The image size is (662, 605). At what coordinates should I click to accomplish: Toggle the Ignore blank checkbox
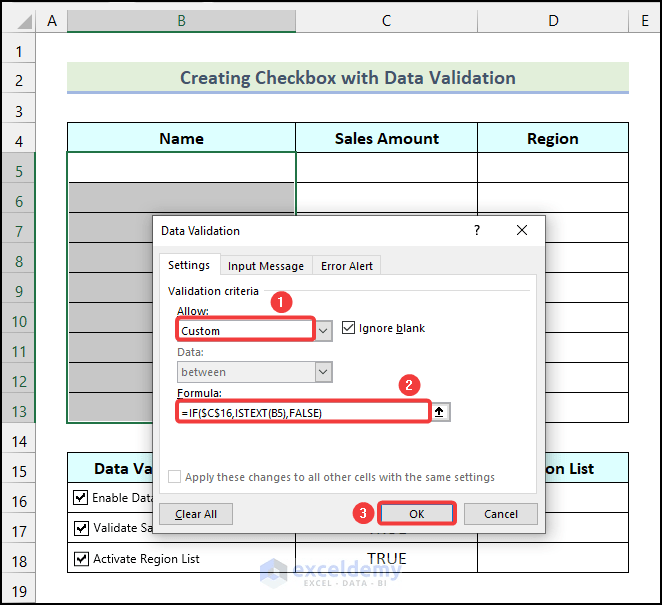click(x=348, y=328)
